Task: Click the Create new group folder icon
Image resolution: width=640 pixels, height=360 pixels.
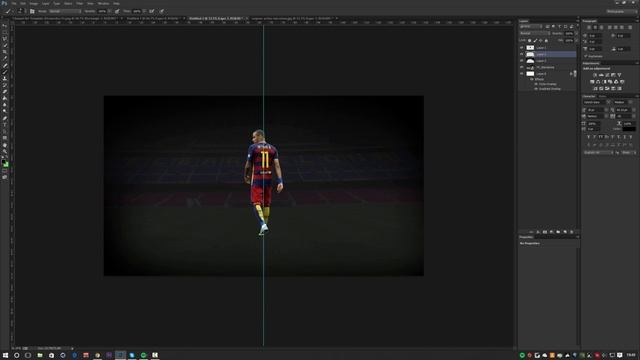Action: 558,232
